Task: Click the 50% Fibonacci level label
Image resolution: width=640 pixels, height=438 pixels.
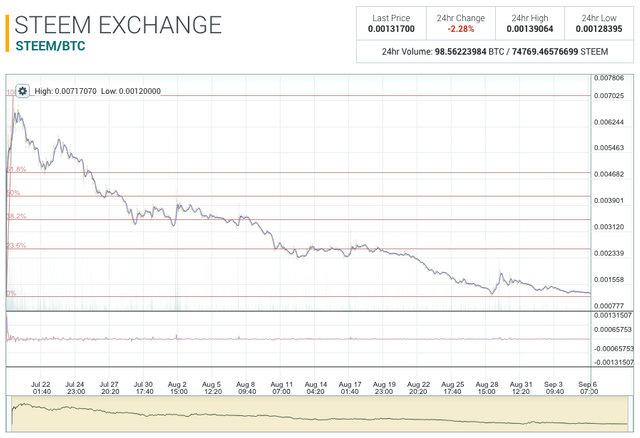Action: point(13,193)
